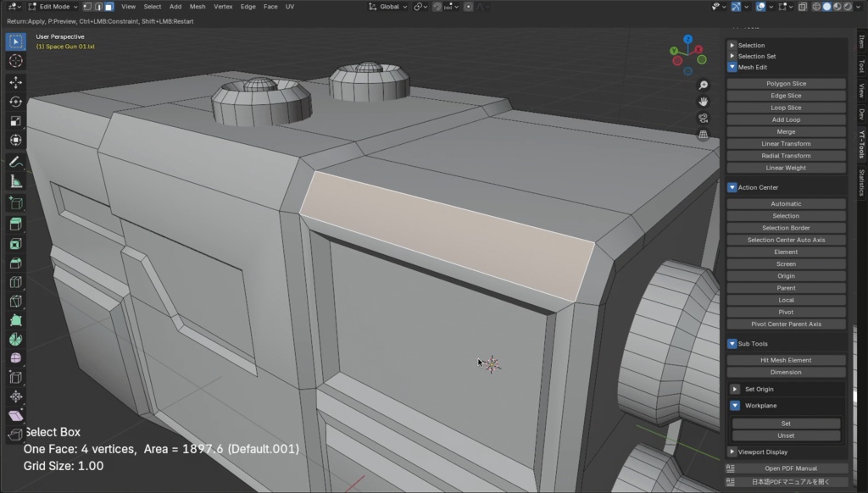The width and height of the screenshot is (868, 493).
Task: Click the hand icon to pan the view
Action: 704,102
